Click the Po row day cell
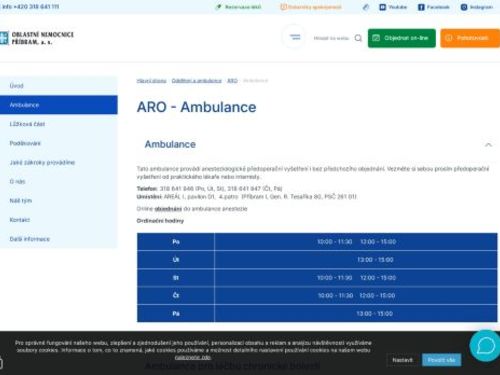Screen dimensions: 500x375 click(176, 242)
